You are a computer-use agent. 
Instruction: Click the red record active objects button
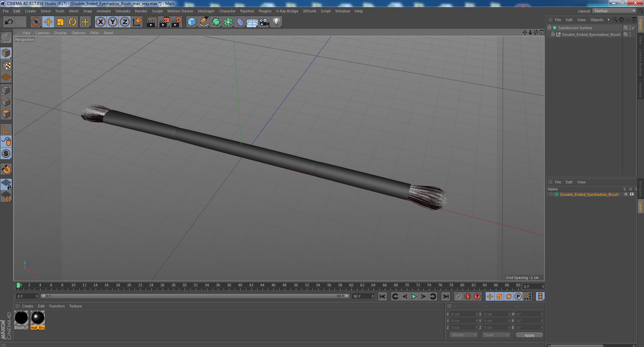pos(458,296)
